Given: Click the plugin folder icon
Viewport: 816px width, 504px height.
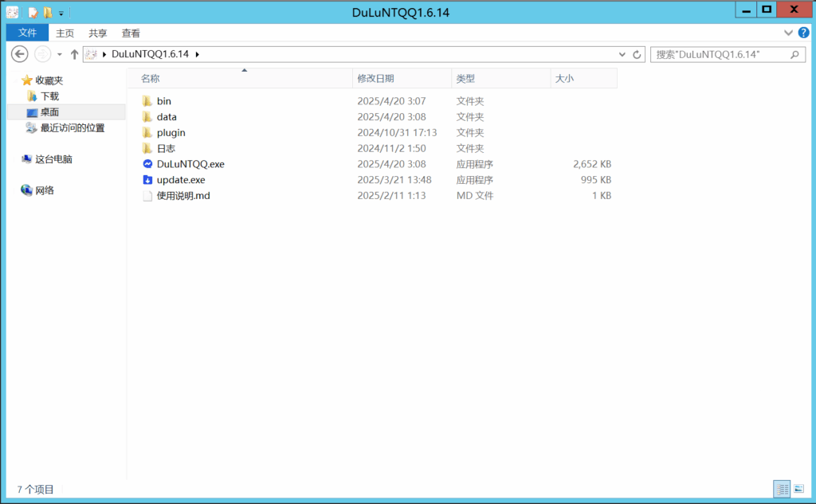Looking at the screenshot, I should tap(147, 133).
